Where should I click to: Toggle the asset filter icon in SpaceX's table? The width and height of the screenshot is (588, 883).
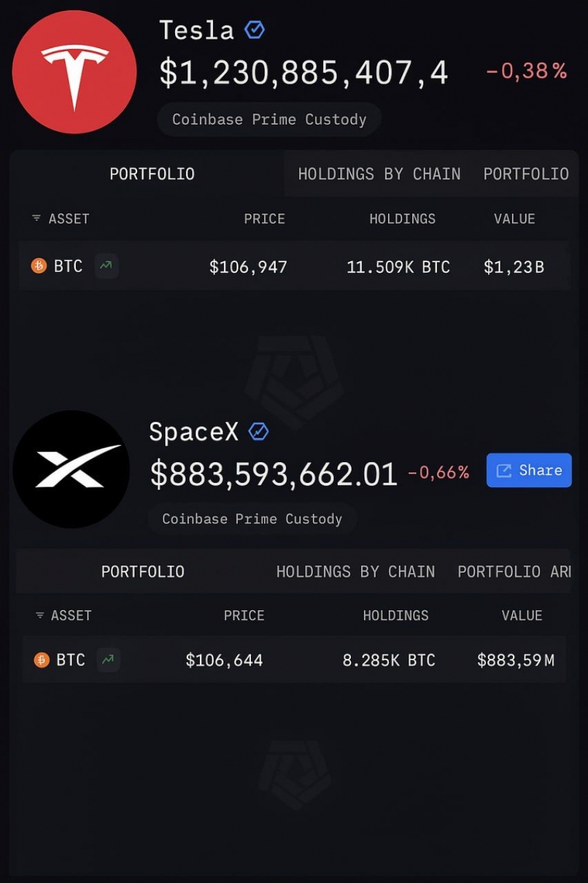coord(40,615)
